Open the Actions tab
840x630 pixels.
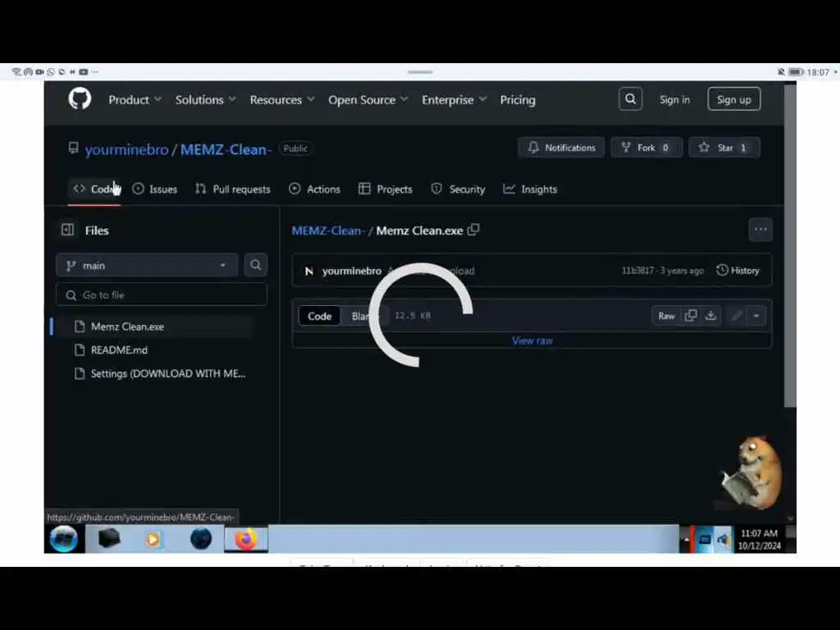[314, 189]
